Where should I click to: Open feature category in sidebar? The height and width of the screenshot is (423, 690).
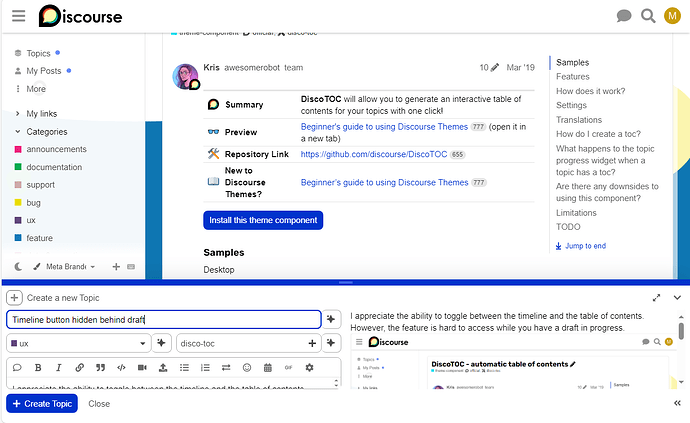click(x=34, y=238)
